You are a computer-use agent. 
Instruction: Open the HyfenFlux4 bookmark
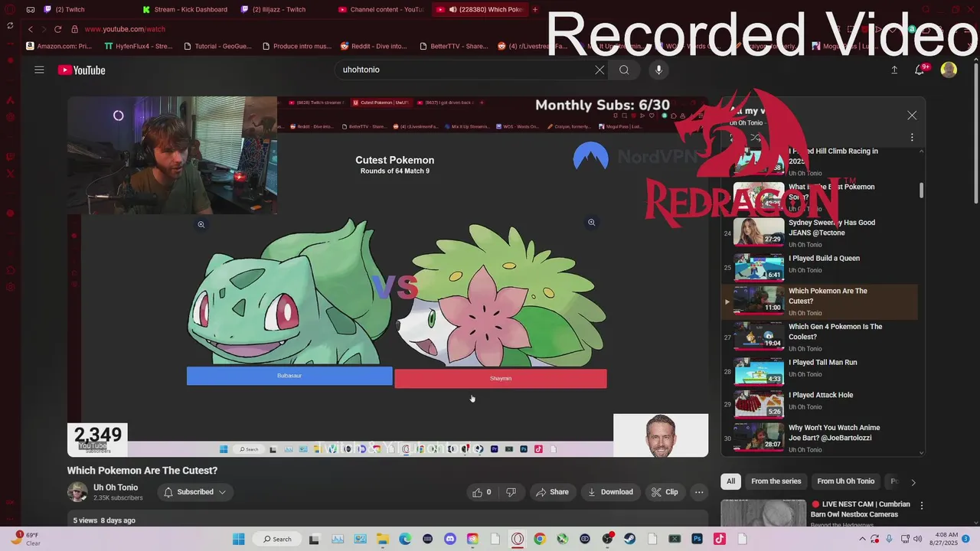pyautogui.click(x=139, y=46)
